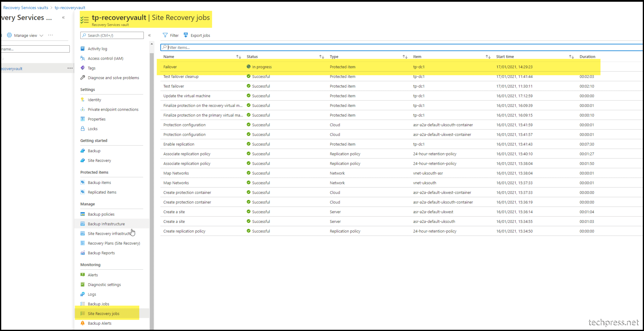Click the Recovery Plans (Site Recovery) icon
Screen dimensions: 644x331
click(x=83, y=243)
